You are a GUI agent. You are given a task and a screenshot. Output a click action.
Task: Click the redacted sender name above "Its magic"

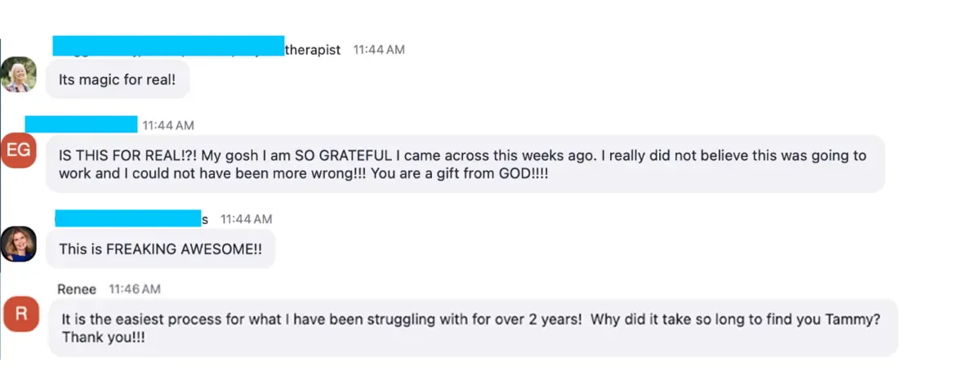point(168,46)
